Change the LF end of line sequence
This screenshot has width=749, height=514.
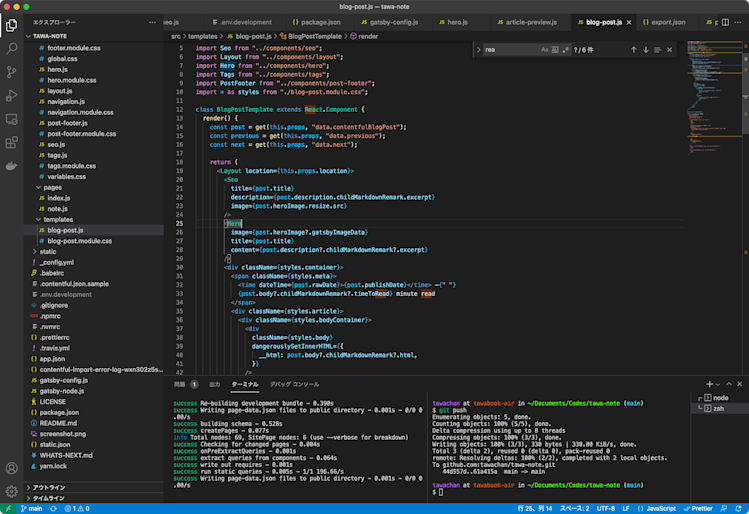626,509
